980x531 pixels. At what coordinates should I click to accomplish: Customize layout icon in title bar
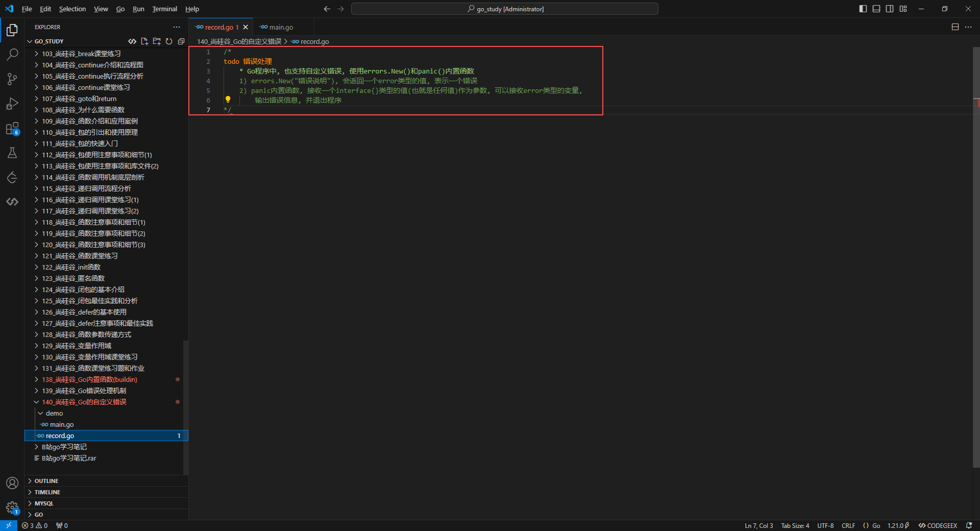(x=903, y=9)
